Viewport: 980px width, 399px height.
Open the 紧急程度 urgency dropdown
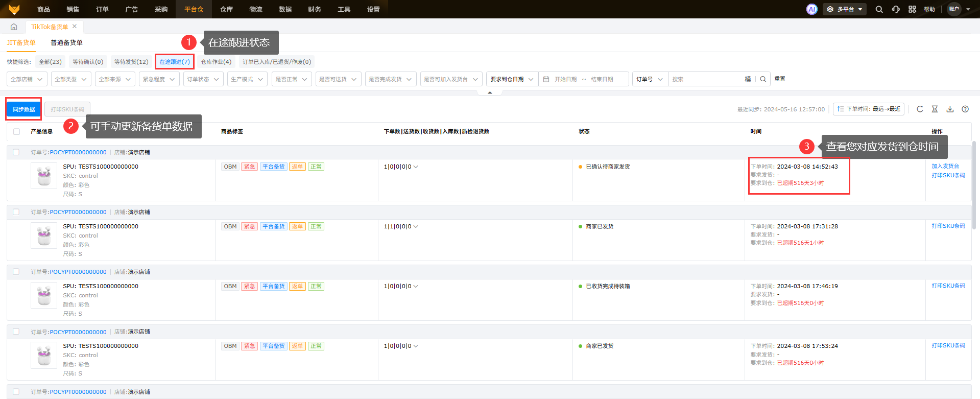pyautogui.click(x=159, y=79)
